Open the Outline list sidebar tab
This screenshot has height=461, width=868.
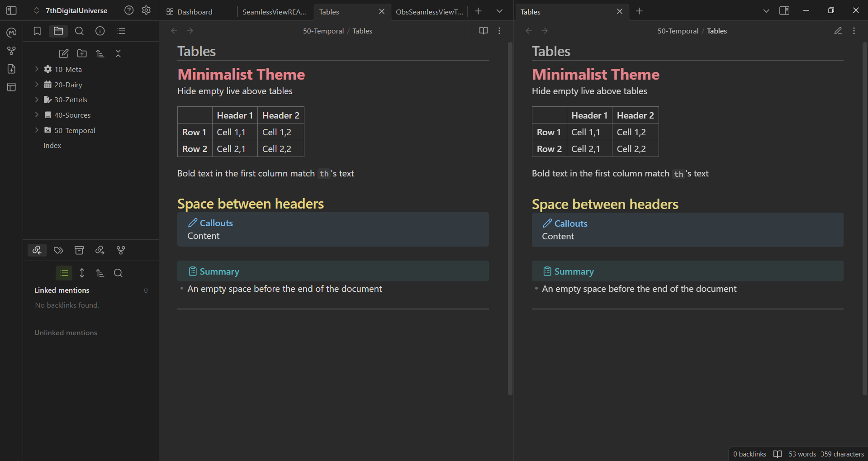tap(121, 31)
